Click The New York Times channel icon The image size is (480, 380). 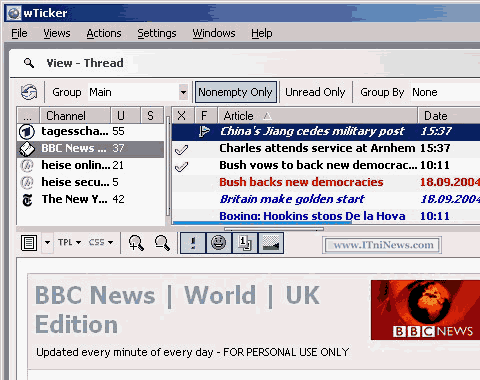pos(27,200)
